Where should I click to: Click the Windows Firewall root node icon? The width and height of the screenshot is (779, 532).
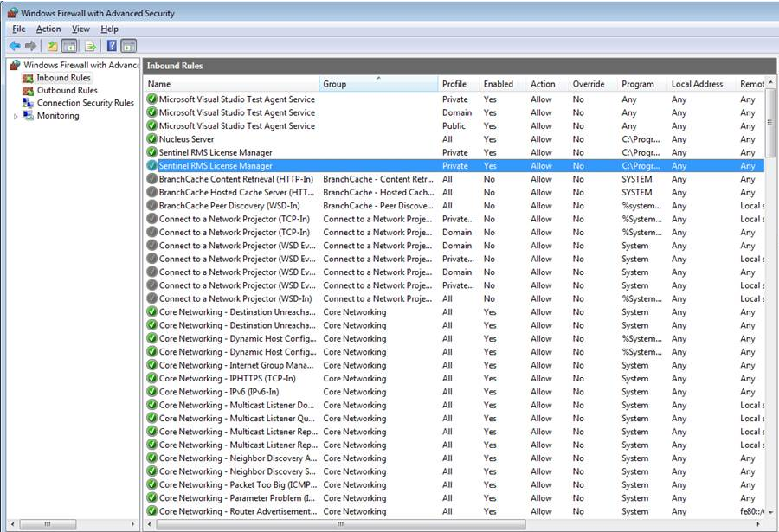click(15, 65)
